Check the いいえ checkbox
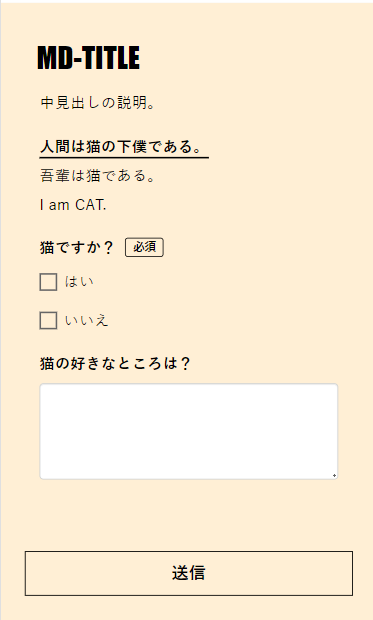 [48, 320]
